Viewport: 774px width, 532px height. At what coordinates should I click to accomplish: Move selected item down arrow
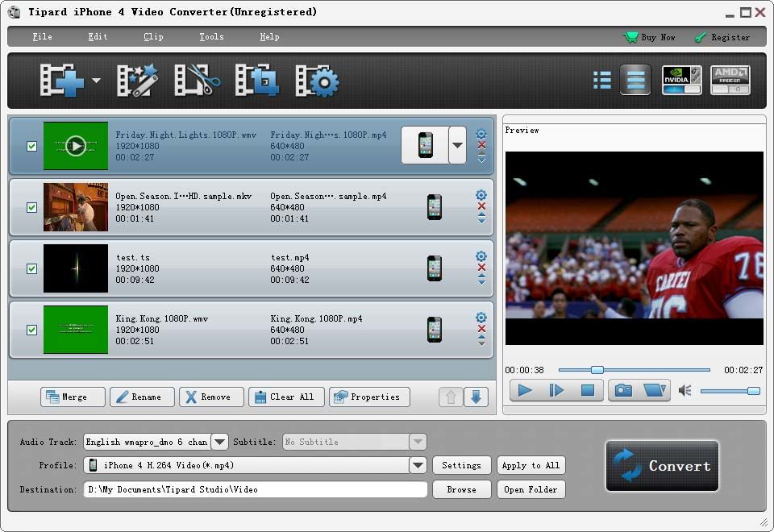[x=476, y=397]
